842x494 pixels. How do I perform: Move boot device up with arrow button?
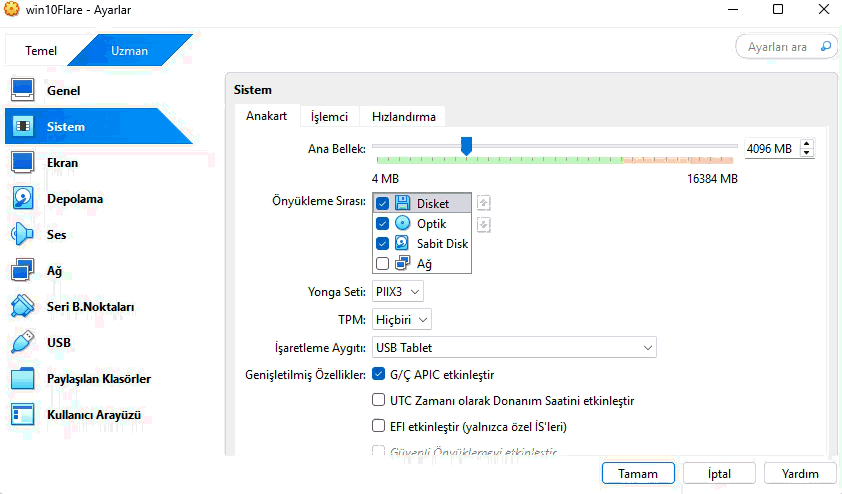483,203
